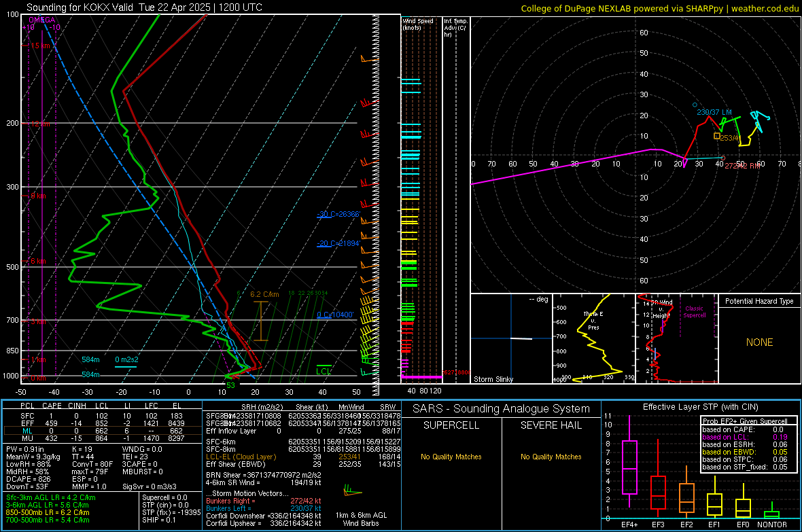Click the 272/42 RM hodograph label
The image size is (802, 532).
(x=742, y=166)
